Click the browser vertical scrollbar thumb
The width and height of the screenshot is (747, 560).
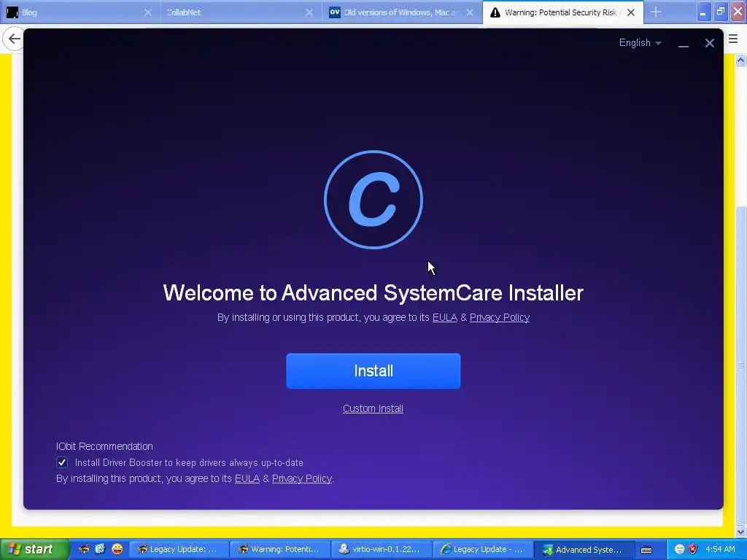click(740, 365)
